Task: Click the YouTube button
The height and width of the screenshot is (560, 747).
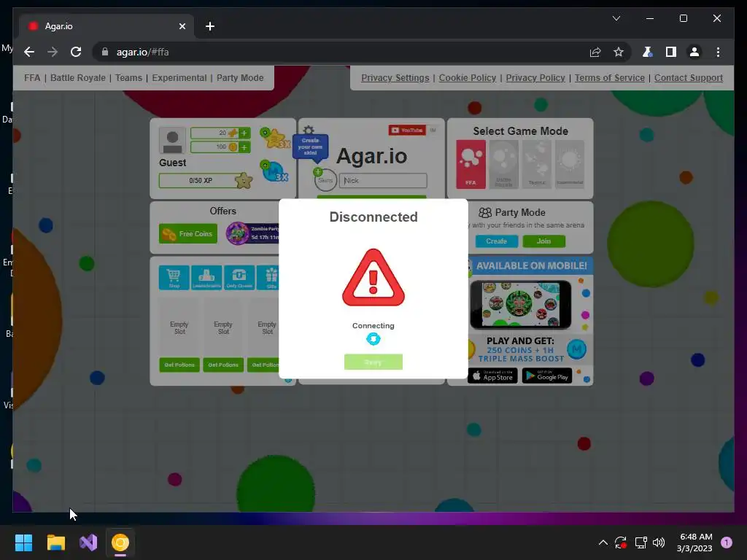Action: 407,130
